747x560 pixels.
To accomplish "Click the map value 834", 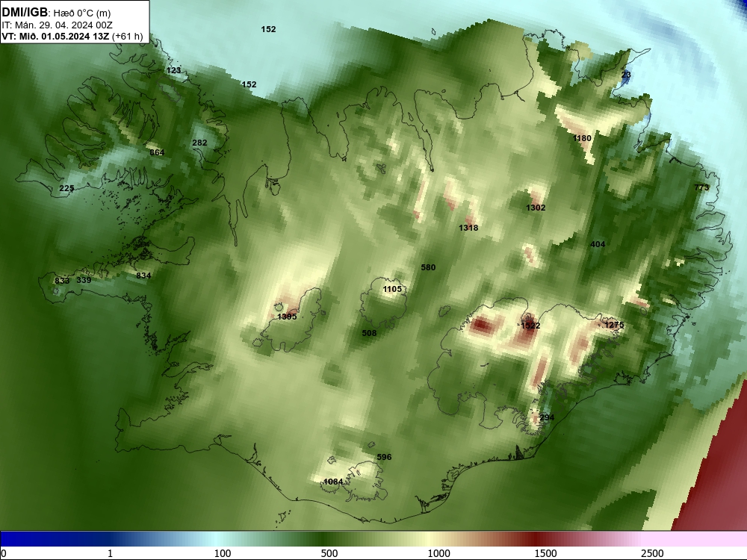I will click(143, 276).
